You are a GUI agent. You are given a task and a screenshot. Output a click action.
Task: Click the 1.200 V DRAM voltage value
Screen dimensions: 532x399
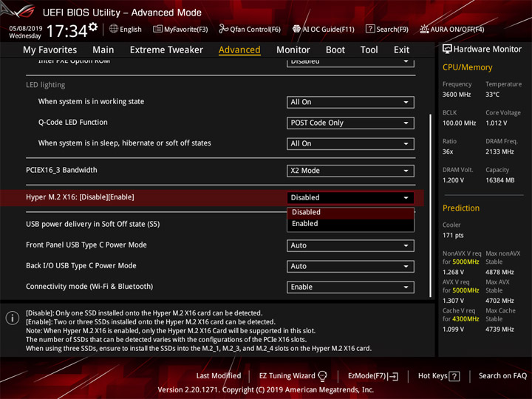(x=453, y=180)
